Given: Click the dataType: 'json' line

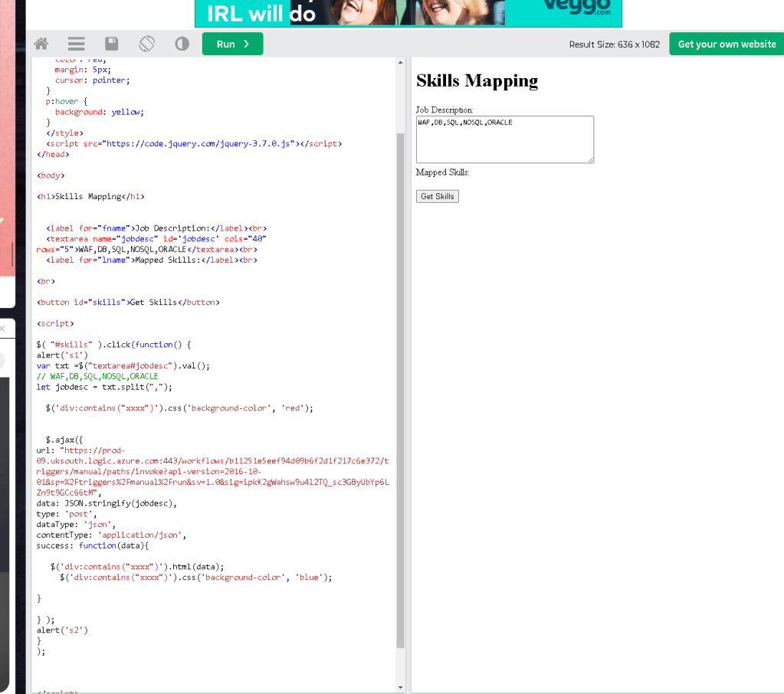Looking at the screenshot, I should tap(76, 525).
